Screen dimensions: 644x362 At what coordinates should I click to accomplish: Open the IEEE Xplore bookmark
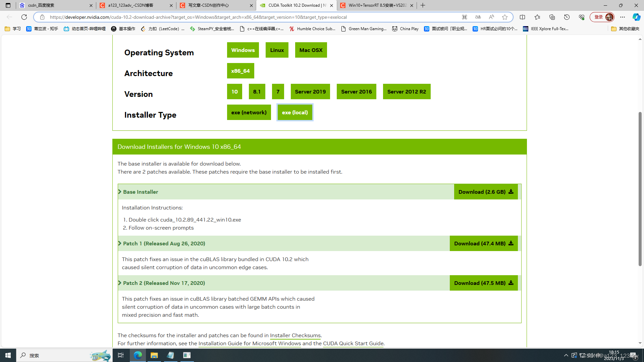click(546, 29)
